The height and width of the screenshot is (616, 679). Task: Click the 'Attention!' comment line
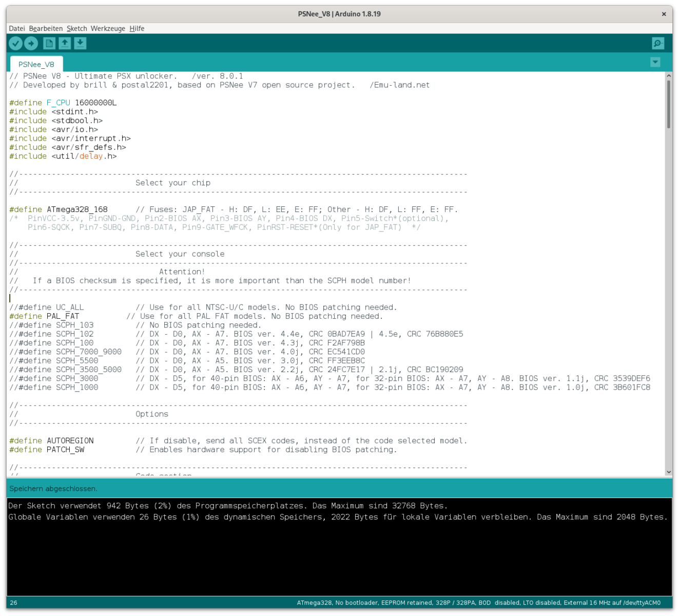[182, 272]
